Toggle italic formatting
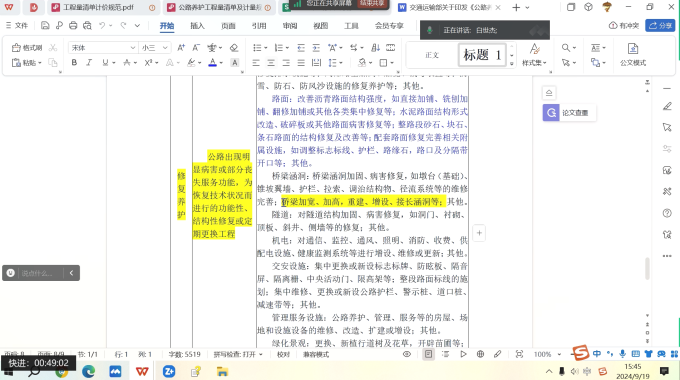 (x=89, y=62)
